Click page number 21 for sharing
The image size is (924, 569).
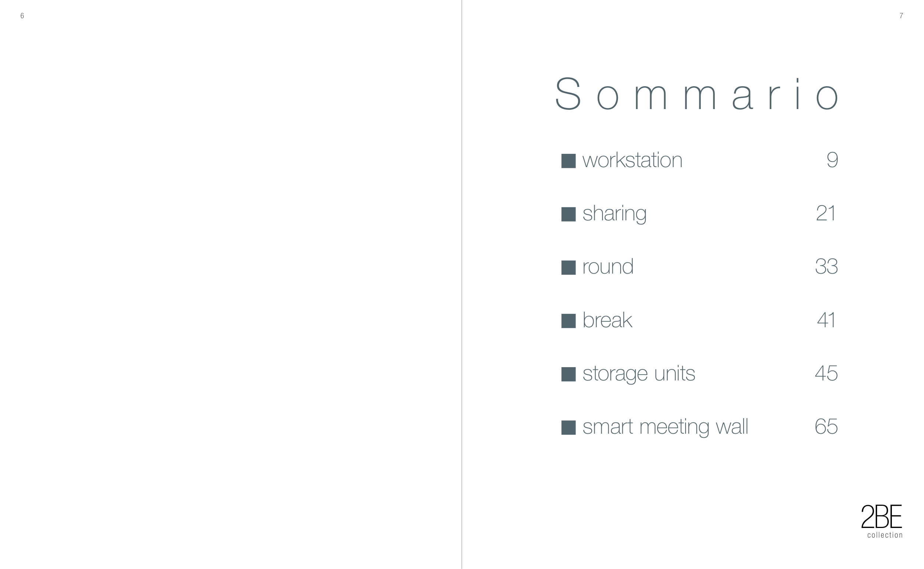click(x=826, y=213)
